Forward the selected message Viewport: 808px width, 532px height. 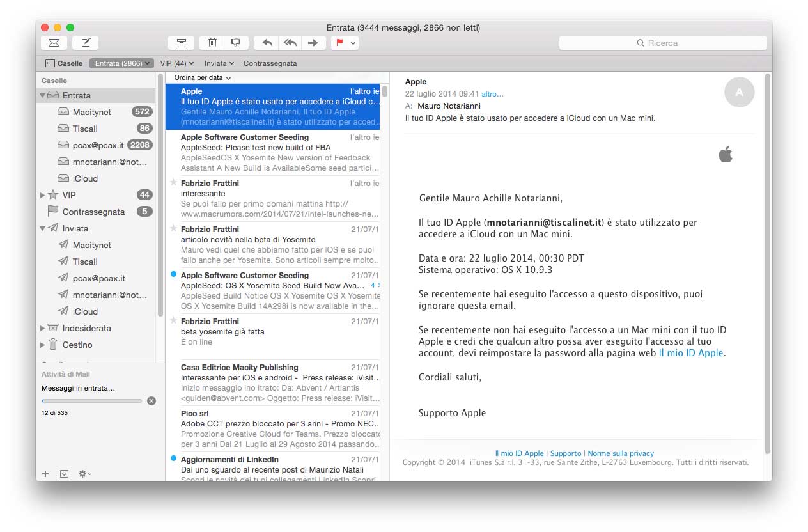(313, 43)
